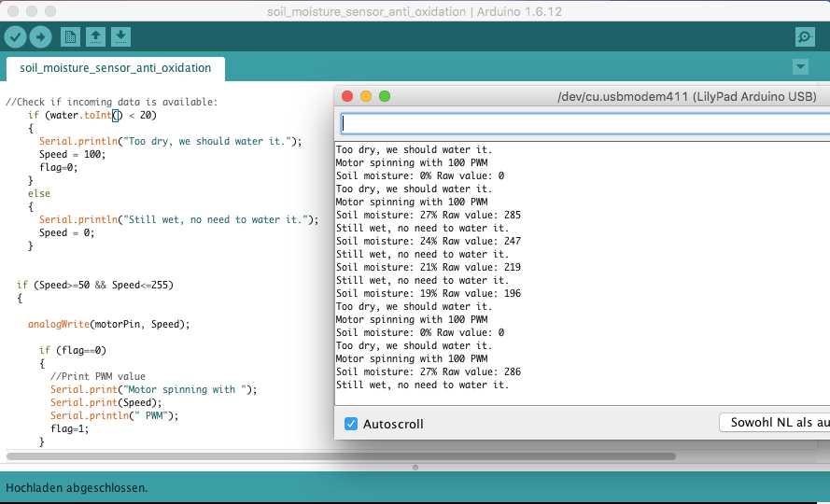Screen dimensions: 830x504
Task: Open a sketch with the up-arrow icon
Action: [x=95, y=37]
